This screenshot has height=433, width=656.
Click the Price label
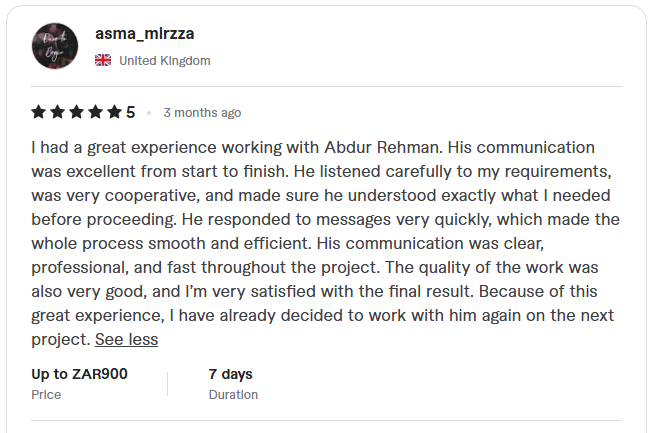coord(46,395)
